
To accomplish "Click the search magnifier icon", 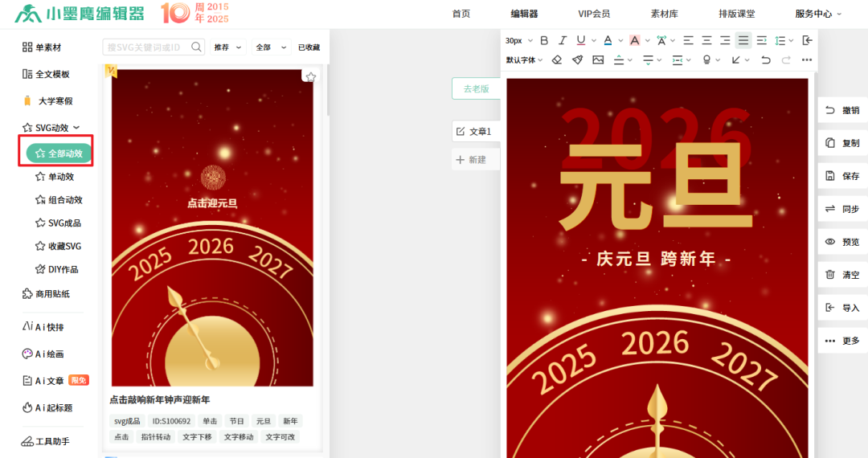I will [196, 47].
